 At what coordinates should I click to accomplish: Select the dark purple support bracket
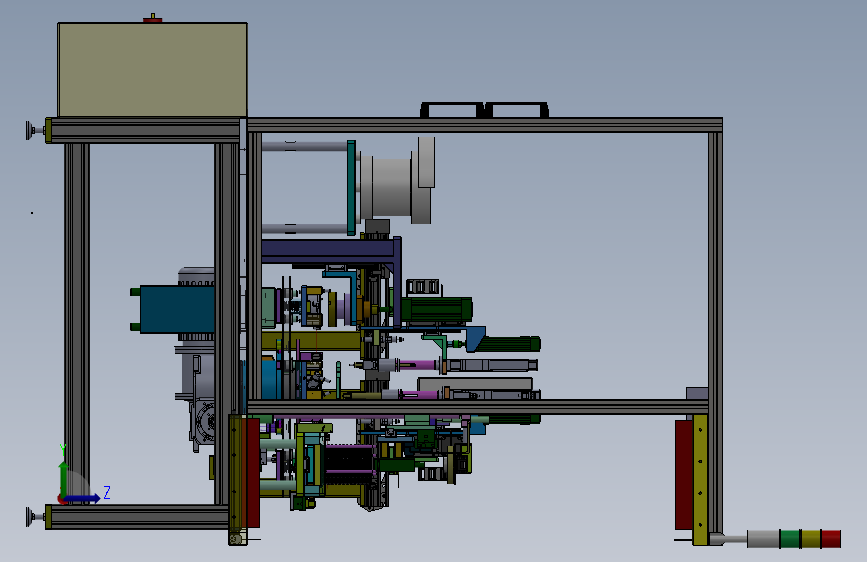(x=332, y=252)
